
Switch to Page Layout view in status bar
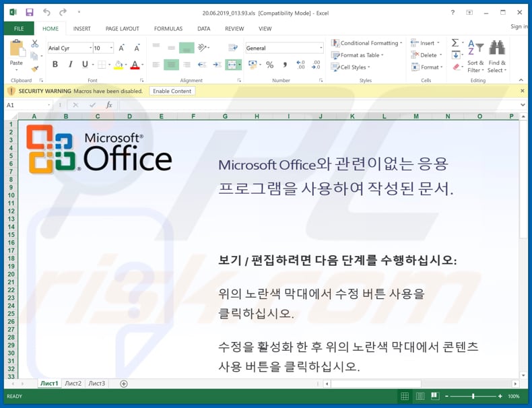[x=420, y=396]
